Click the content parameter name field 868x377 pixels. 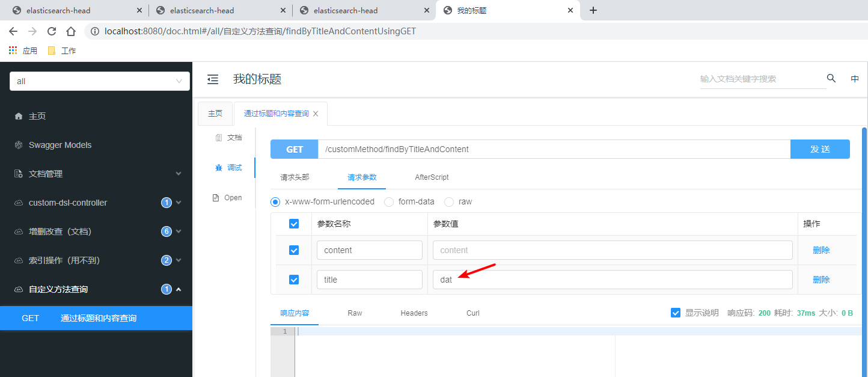point(370,250)
